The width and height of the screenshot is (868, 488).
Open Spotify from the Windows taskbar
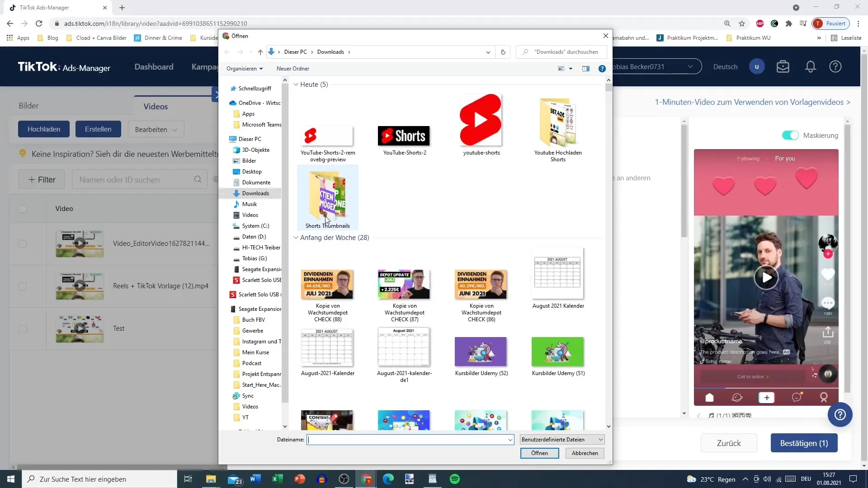point(454,479)
